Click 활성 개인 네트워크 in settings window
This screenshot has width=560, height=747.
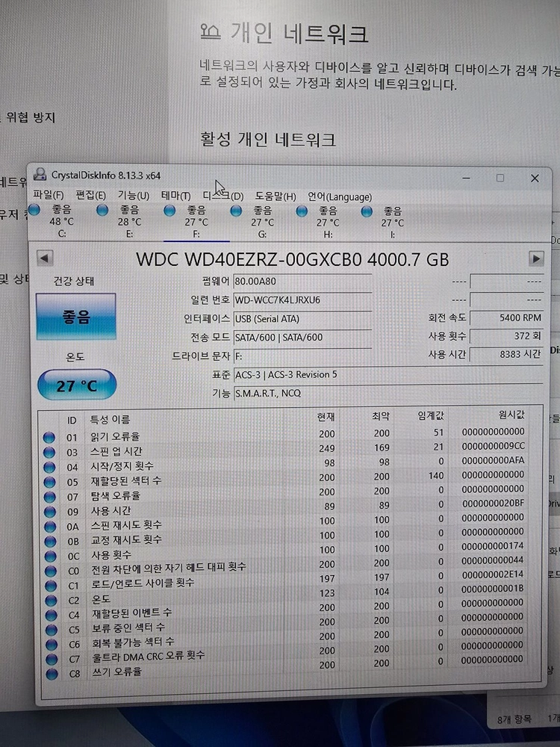268,139
